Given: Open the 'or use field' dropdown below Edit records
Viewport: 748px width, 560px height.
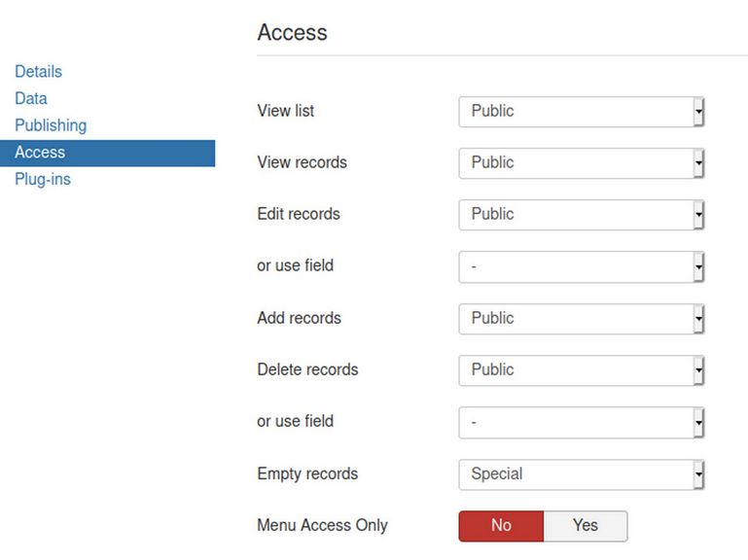Looking at the screenshot, I should click(x=581, y=266).
